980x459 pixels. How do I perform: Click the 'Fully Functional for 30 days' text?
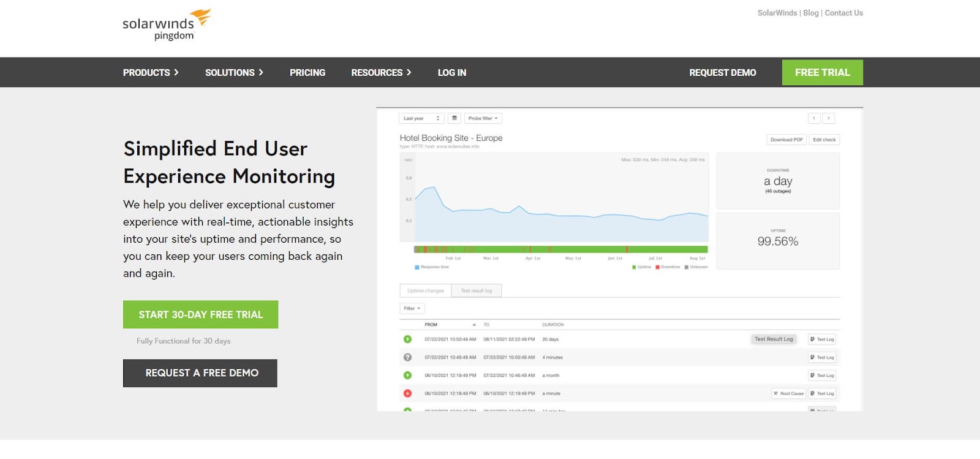(183, 341)
